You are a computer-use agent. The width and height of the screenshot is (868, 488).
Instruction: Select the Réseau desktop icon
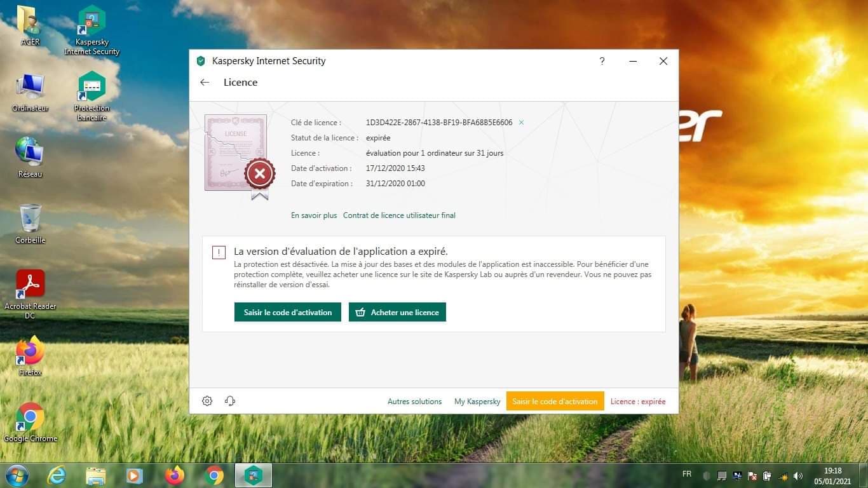pyautogui.click(x=30, y=158)
